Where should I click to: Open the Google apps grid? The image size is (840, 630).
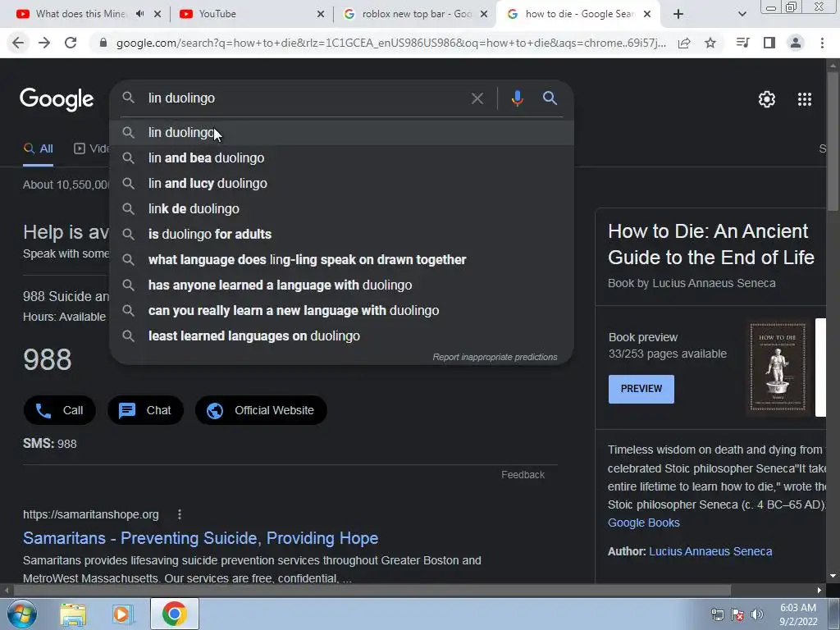pyautogui.click(x=805, y=99)
